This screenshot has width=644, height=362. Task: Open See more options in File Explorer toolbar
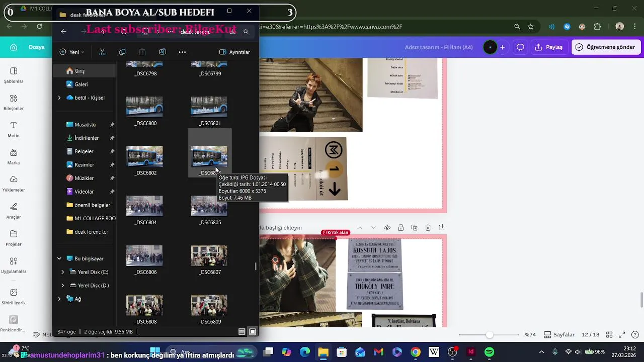tap(182, 52)
